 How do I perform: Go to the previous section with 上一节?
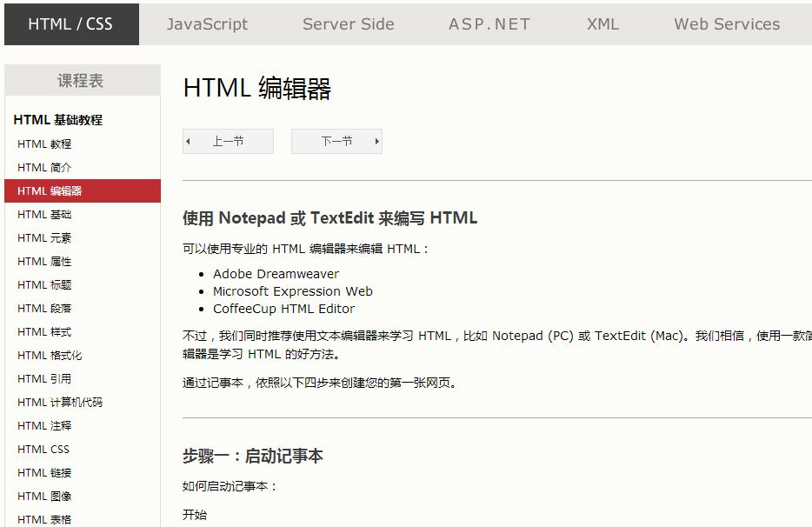[x=228, y=141]
